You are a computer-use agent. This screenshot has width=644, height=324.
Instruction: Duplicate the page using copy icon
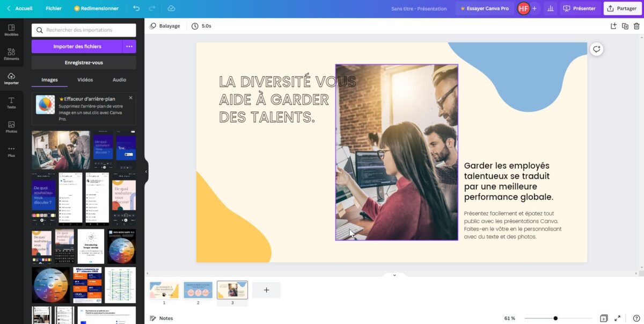tap(625, 25)
